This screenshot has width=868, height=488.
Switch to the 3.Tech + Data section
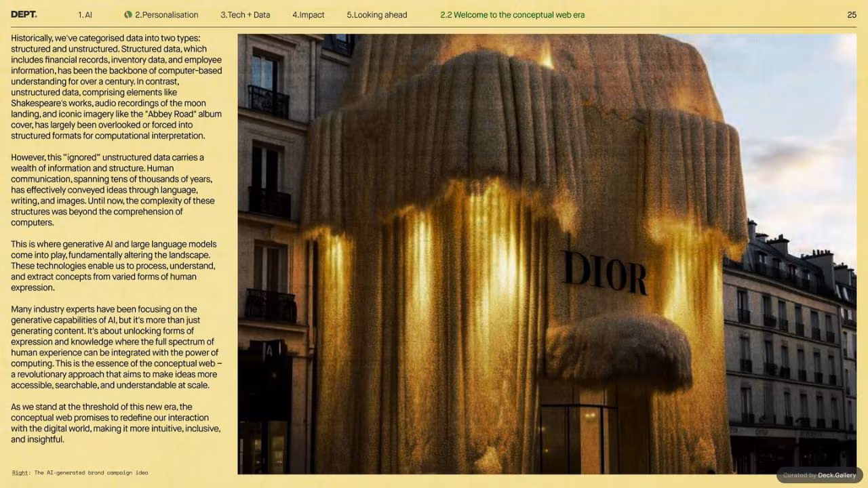tap(245, 14)
